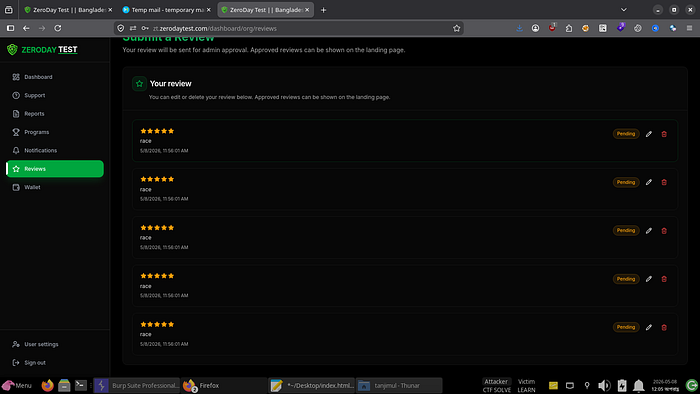
Task: Open the system Menu in taskbar
Action: click(17, 386)
